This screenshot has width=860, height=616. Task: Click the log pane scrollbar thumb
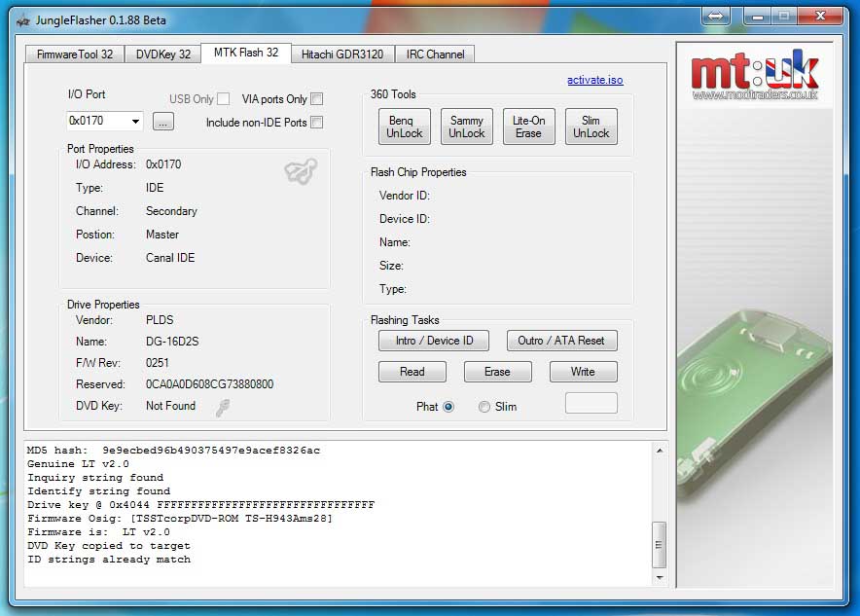(660, 545)
